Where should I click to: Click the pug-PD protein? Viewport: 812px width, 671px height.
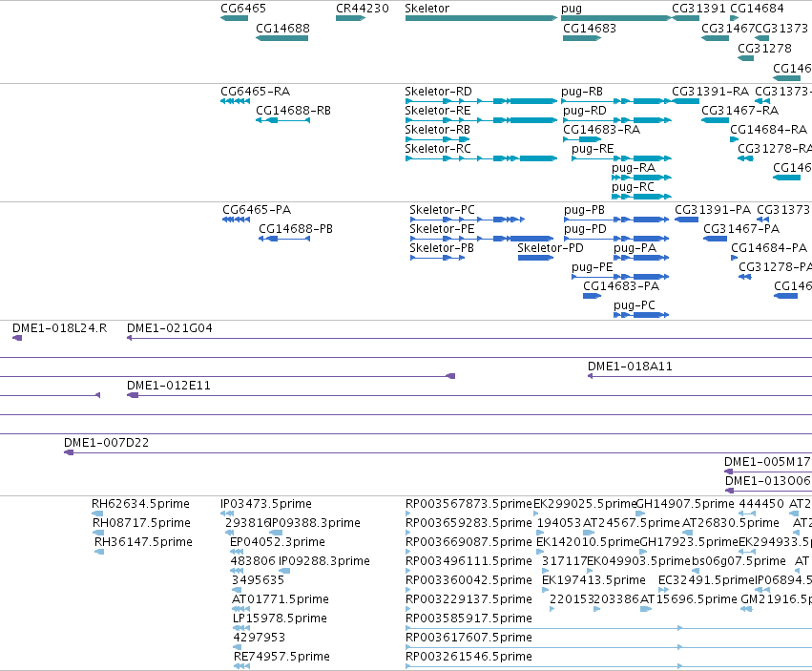point(616,239)
